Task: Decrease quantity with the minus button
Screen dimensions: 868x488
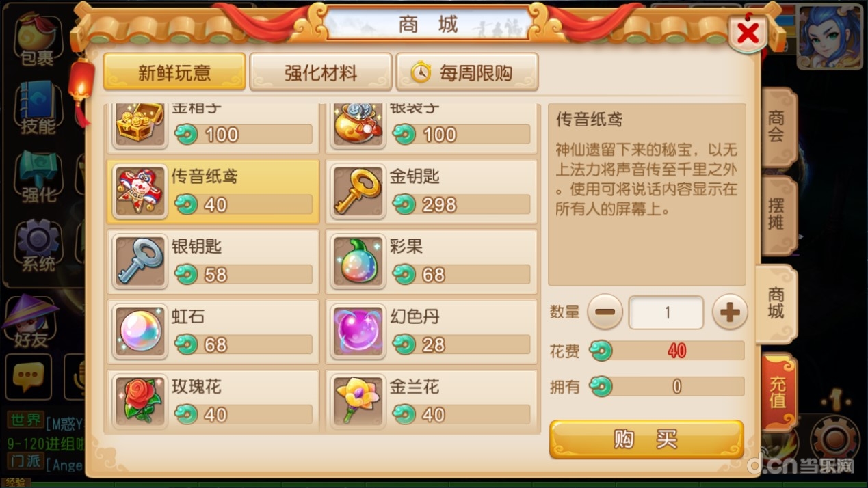Action: 605,312
